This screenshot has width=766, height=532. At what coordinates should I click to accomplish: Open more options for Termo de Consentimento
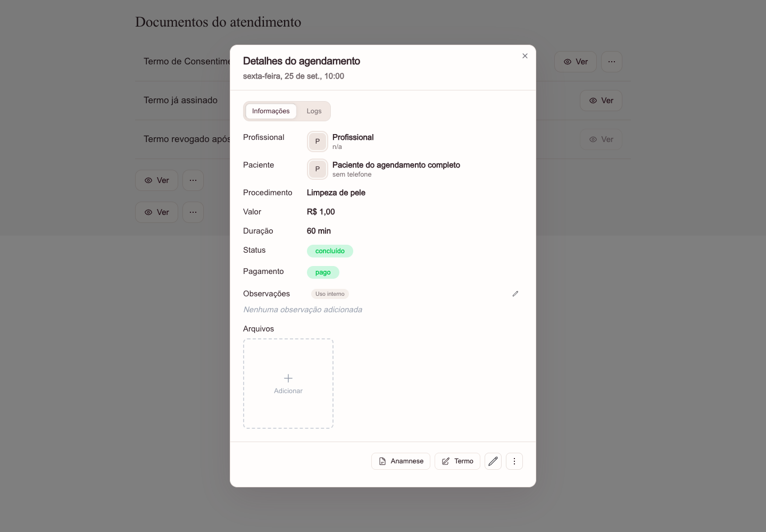point(612,62)
